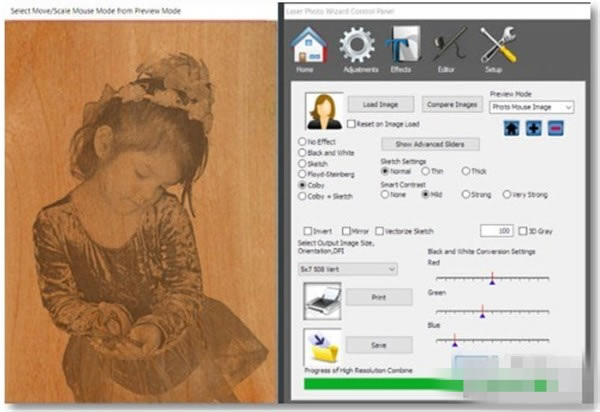Set Sketch Settings to Thin

[426, 171]
